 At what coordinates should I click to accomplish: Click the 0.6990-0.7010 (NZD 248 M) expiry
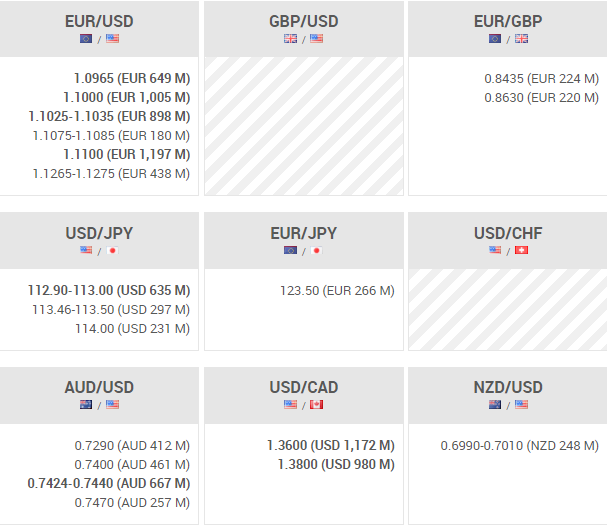[x=519, y=445]
